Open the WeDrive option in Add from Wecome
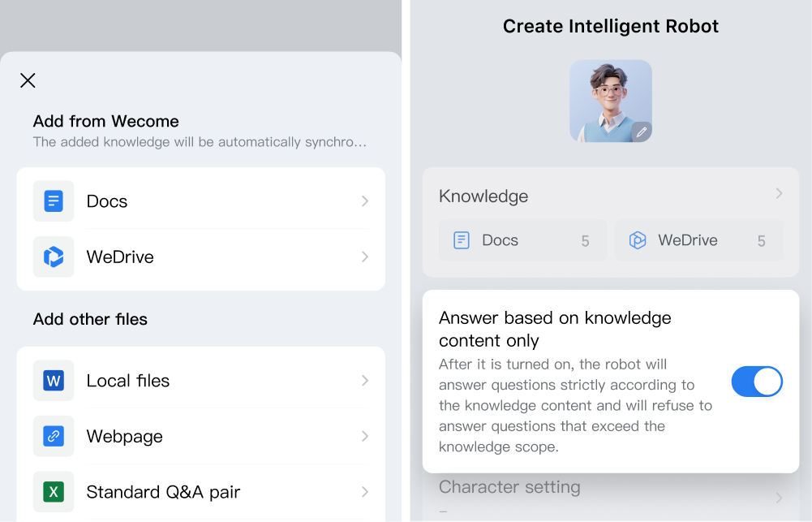The height and width of the screenshot is (522, 812). click(x=201, y=257)
